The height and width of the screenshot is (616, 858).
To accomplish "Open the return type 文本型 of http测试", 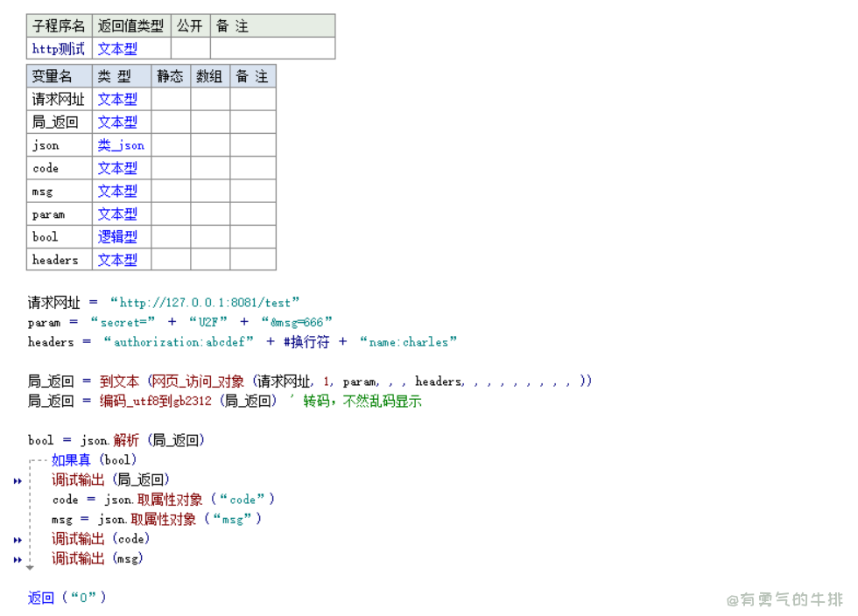I will [117, 49].
